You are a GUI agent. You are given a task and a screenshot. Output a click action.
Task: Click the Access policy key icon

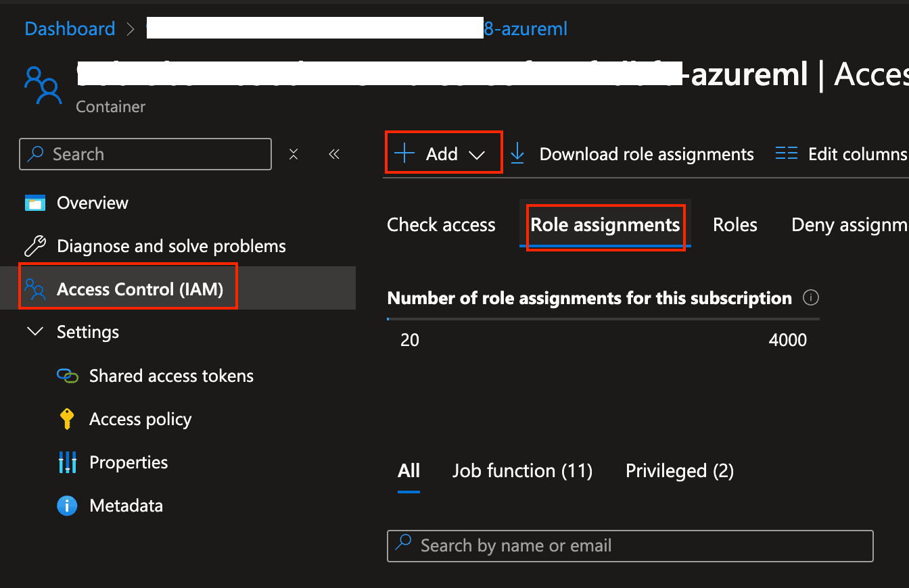pyautogui.click(x=66, y=418)
